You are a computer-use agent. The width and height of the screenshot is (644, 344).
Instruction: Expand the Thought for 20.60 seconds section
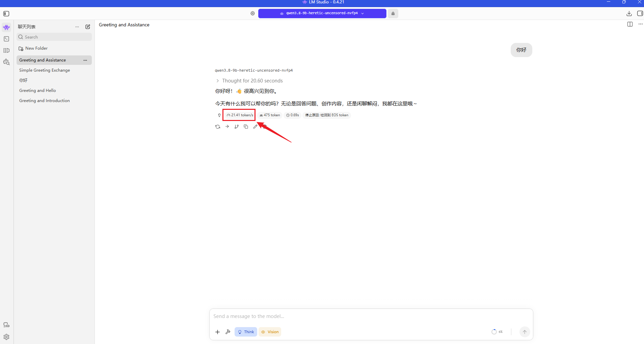(249, 81)
